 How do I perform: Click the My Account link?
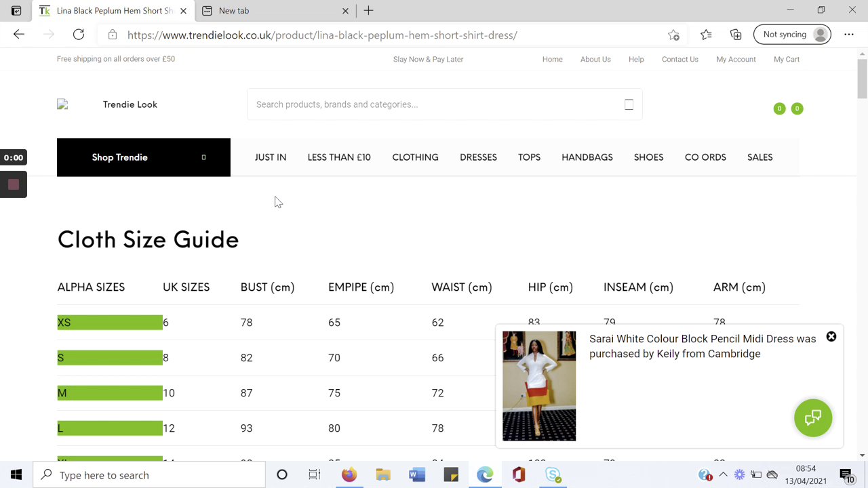point(736,59)
